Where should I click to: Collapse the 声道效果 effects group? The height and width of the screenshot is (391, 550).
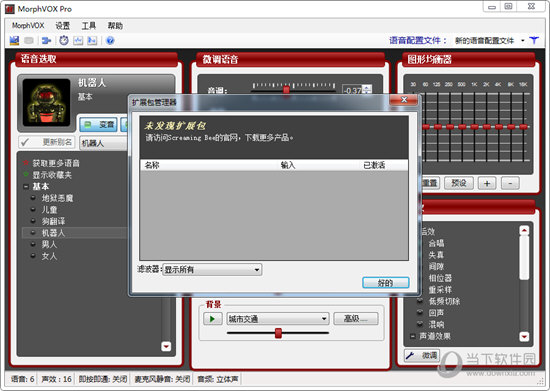[413, 336]
